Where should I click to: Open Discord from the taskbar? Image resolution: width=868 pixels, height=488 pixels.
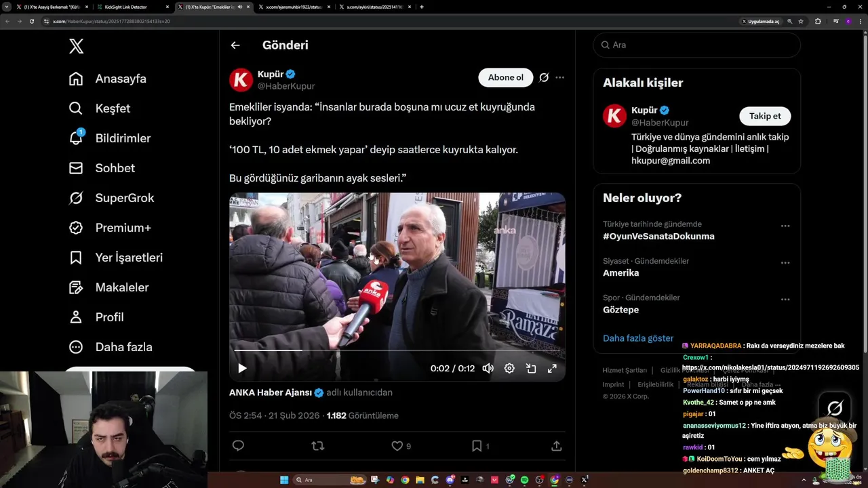(x=450, y=480)
